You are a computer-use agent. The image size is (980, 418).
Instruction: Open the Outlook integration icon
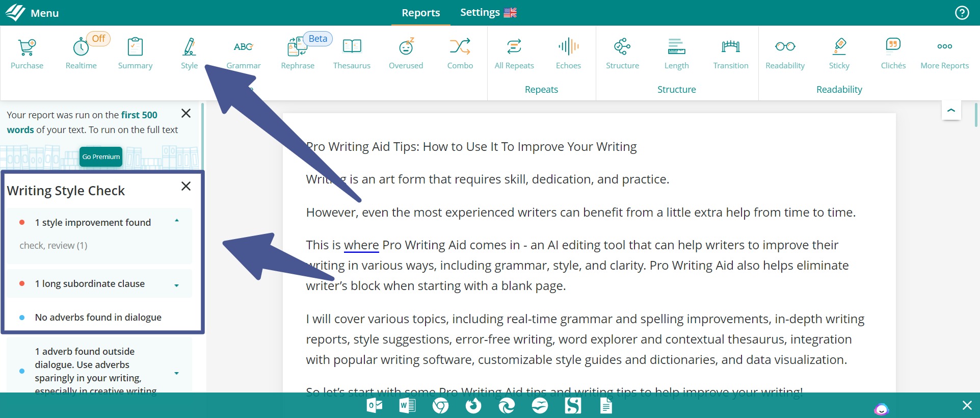tap(375, 406)
